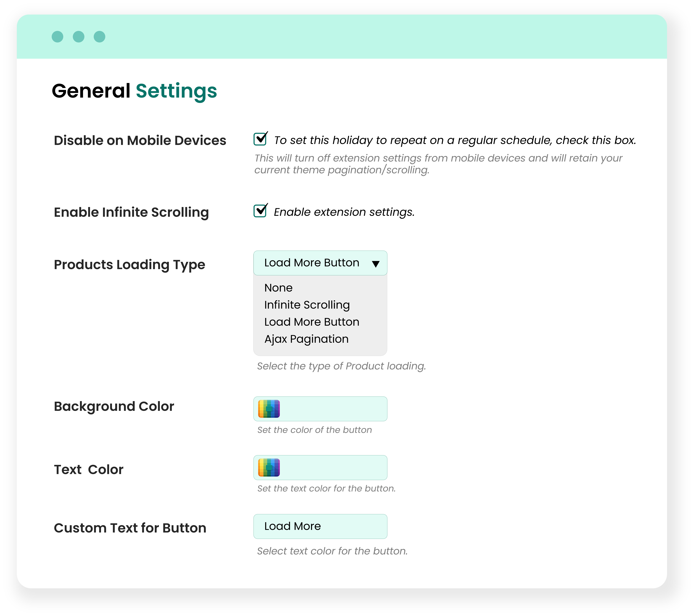Select Infinite Scrolling option in list

[x=307, y=305]
